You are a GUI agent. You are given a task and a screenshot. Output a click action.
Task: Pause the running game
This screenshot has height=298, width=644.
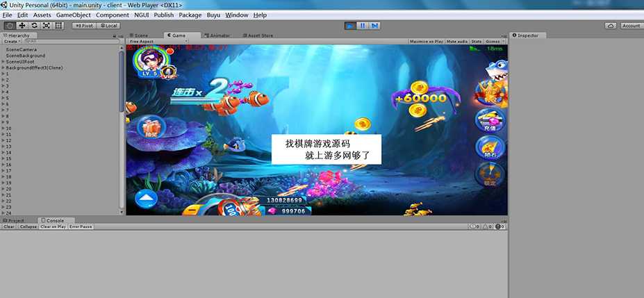click(362, 26)
